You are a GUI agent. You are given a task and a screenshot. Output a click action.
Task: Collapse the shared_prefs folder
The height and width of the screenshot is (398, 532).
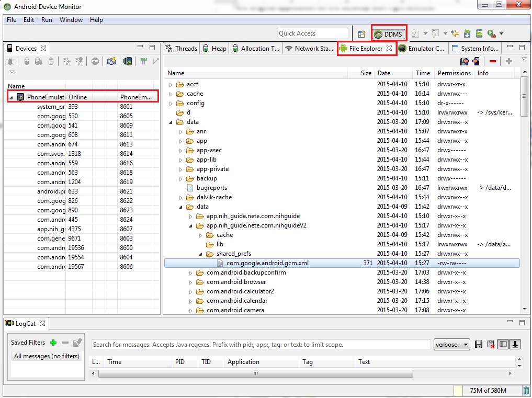click(201, 254)
